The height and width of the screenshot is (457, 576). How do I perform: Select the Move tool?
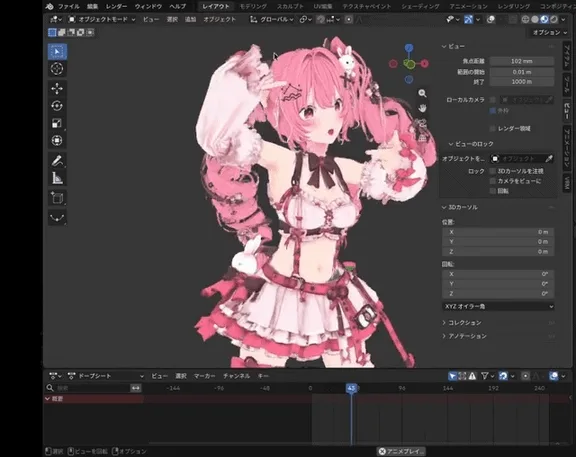point(57,89)
